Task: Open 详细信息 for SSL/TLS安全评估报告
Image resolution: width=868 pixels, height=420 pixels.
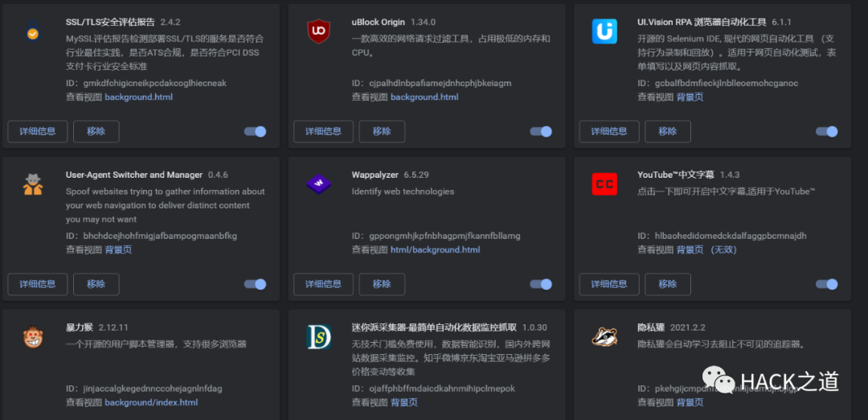Action: coord(38,131)
